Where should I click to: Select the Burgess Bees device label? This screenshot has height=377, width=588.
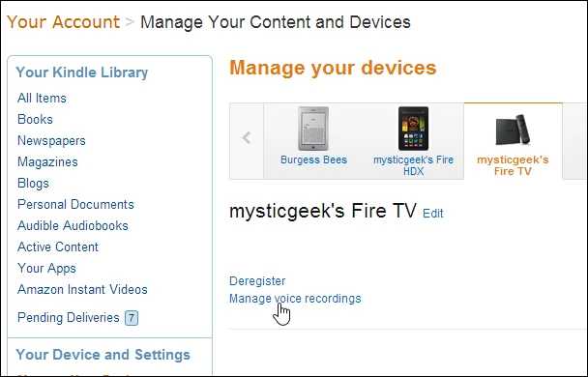314,159
